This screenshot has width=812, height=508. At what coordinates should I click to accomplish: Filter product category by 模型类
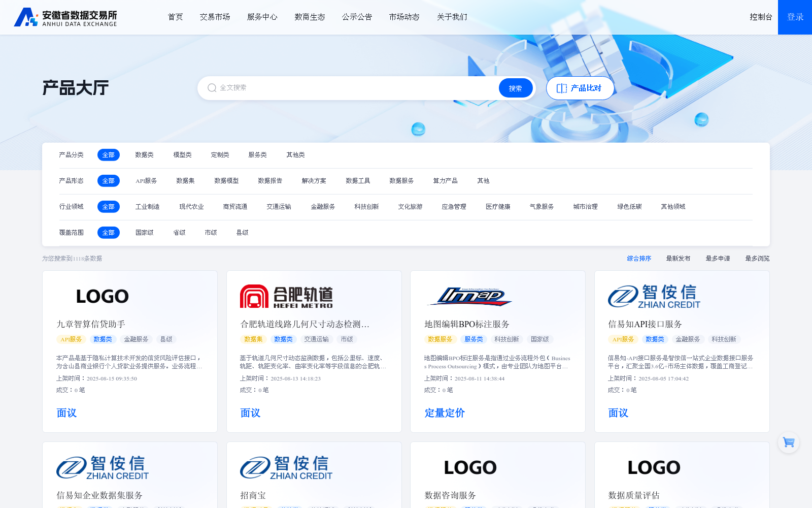coord(183,155)
